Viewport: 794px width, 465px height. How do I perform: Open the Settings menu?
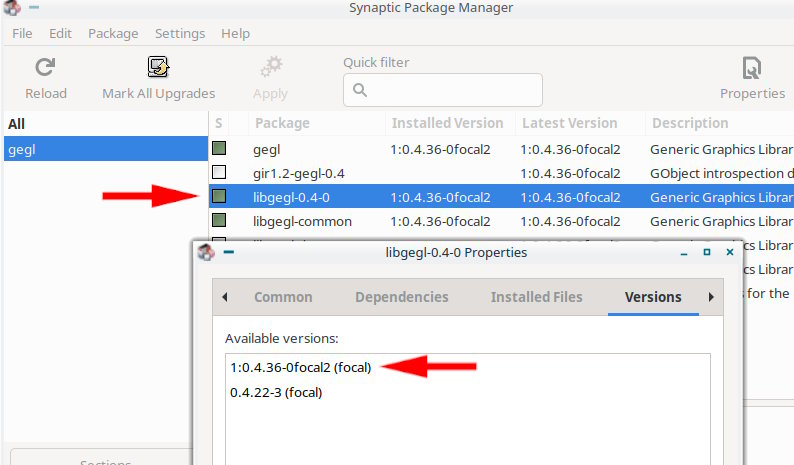[180, 33]
